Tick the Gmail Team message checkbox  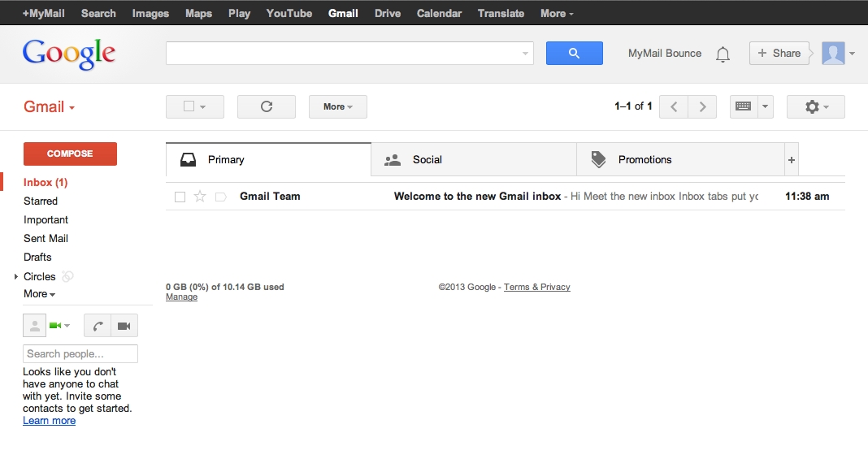coord(180,197)
